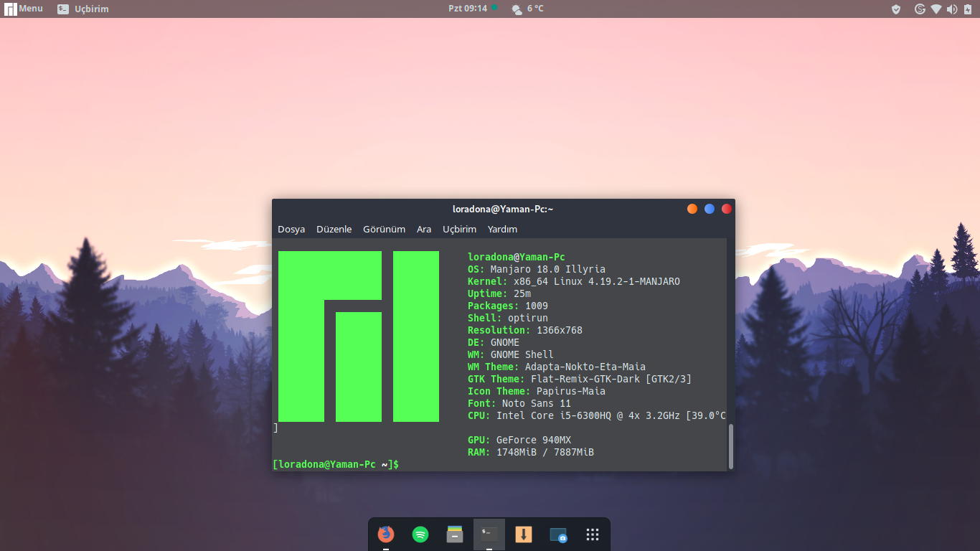This screenshot has height=551, width=980.
Task: Open the Görünüm menu
Action: coord(385,229)
